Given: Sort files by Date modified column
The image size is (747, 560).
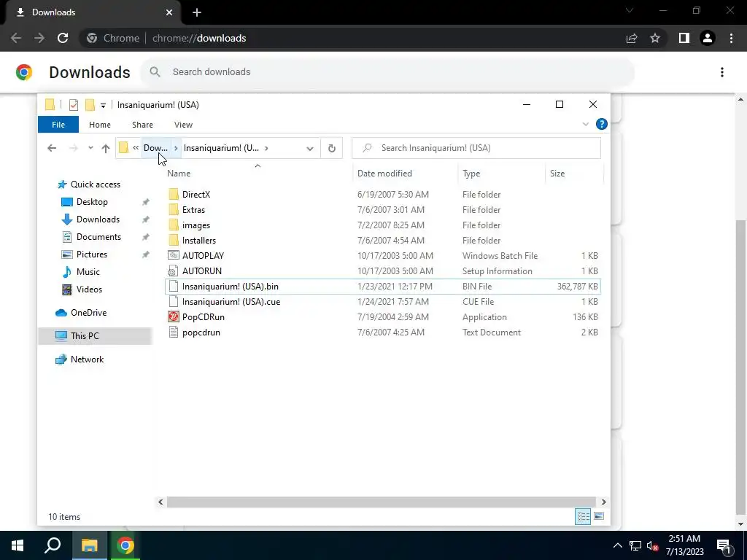Looking at the screenshot, I should pos(405,174).
